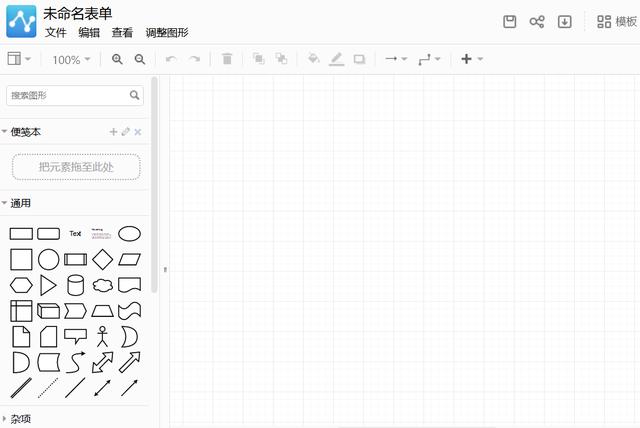
Task: Open the 文件 menu
Action: coord(56,32)
